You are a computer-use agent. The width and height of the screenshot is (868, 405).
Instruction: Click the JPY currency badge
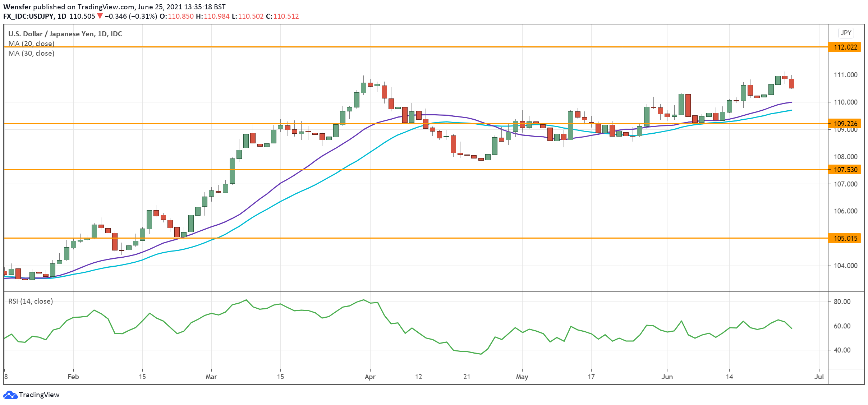click(x=846, y=33)
